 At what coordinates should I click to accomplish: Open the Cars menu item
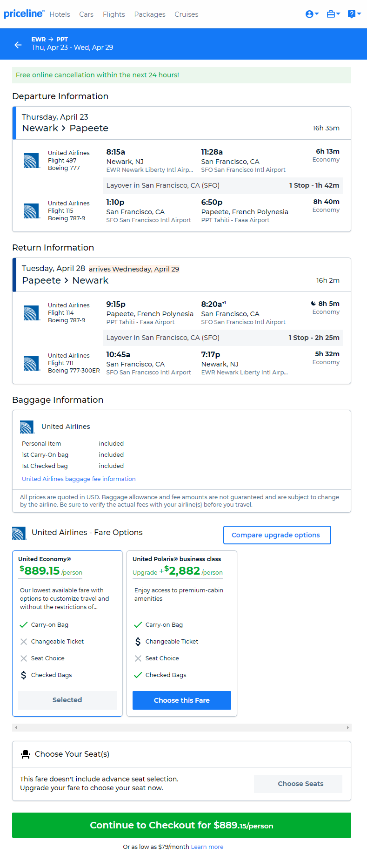tap(86, 14)
